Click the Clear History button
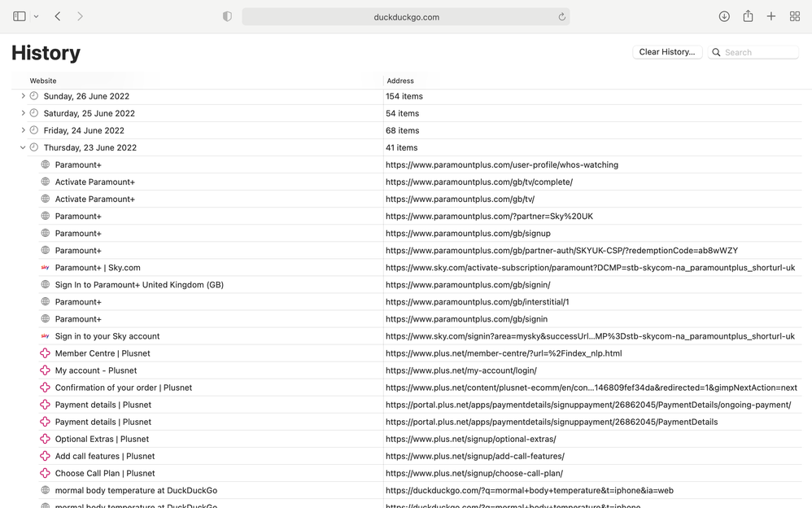This screenshot has width=812, height=508. click(x=667, y=51)
